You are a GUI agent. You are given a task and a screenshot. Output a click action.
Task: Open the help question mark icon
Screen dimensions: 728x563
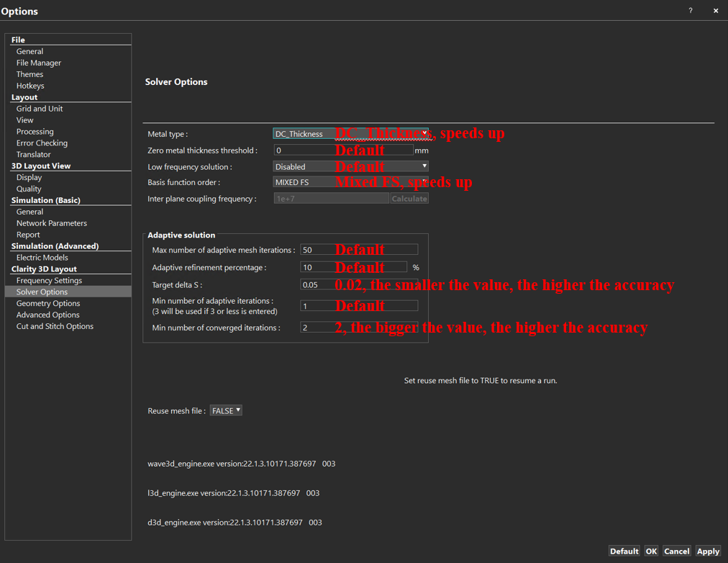(691, 11)
